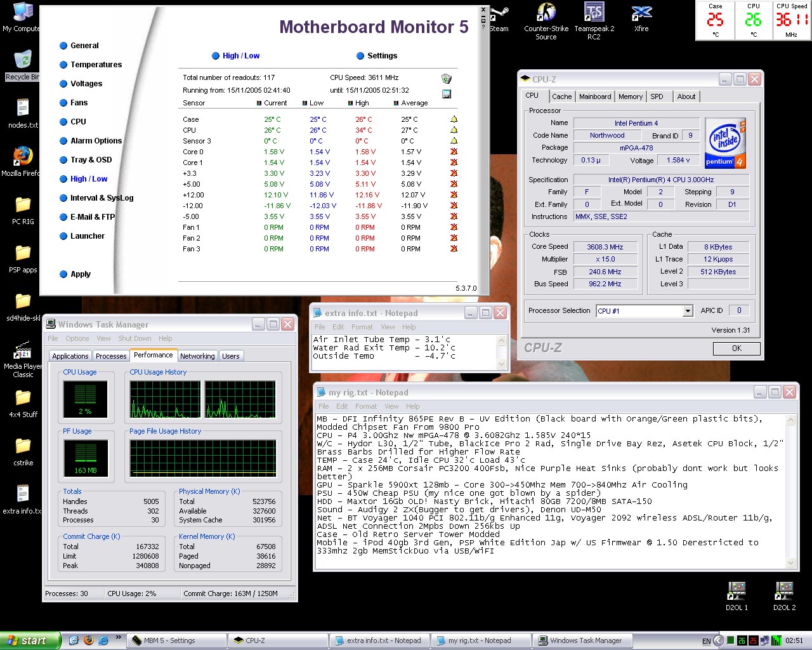Screen dimensions: 812x650
Task: Open the Memory tab in CPU-Z
Action: (631, 96)
